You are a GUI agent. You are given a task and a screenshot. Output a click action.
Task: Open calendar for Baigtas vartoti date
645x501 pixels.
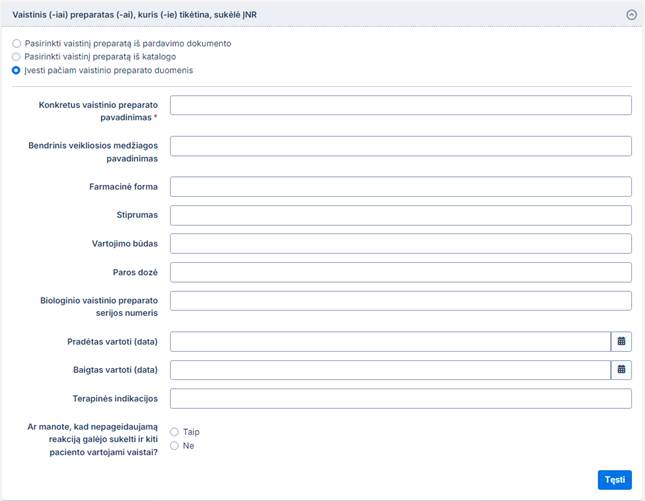(x=621, y=370)
